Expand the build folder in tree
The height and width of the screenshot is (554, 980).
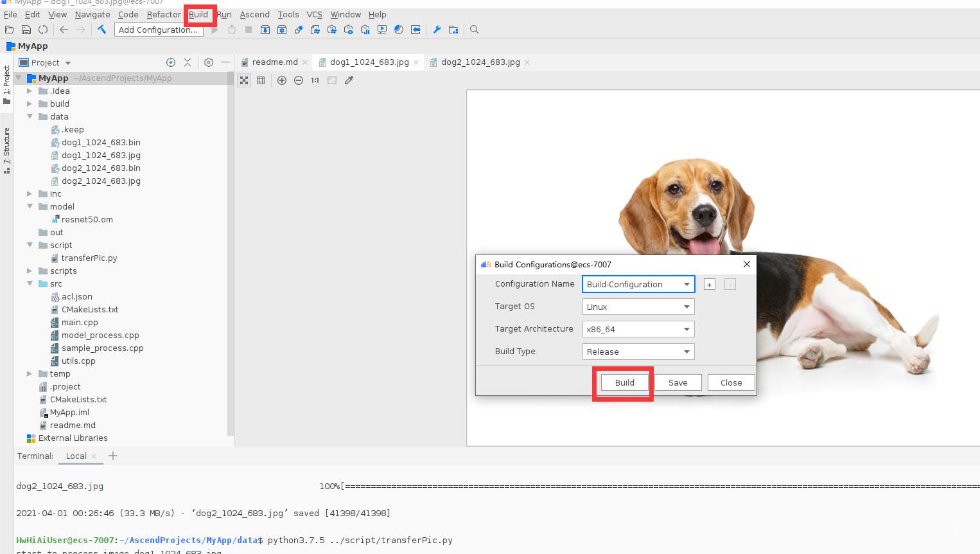pos(30,104)
